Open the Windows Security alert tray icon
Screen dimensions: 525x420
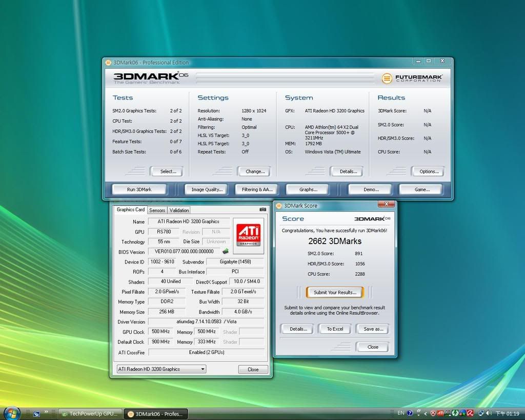[x=433, y=413]
